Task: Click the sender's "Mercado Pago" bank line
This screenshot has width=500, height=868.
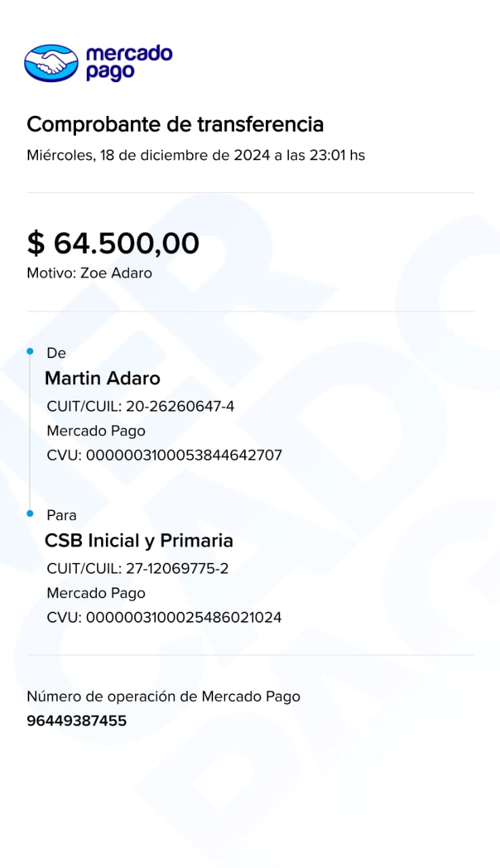Action: 96,431
